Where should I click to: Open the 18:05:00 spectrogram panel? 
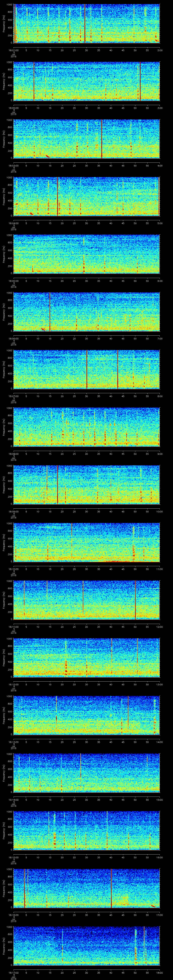[x=87, y=254]
